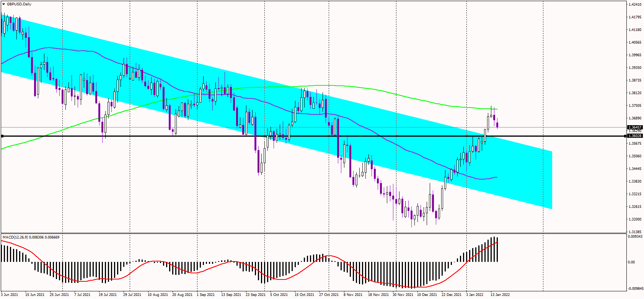
Task: Select the horizontal line's left anchor handle
Action: coord(2,136)
